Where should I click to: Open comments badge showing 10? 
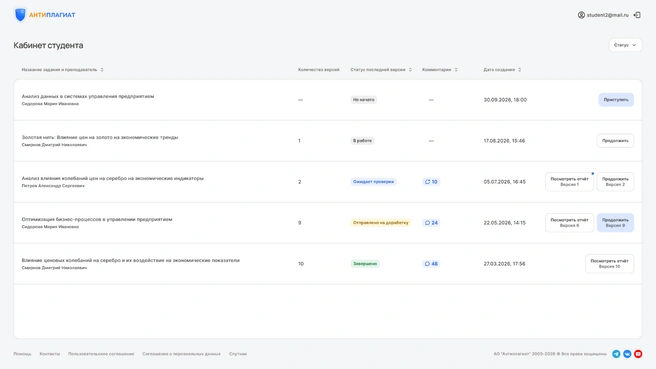coord(431,182)
